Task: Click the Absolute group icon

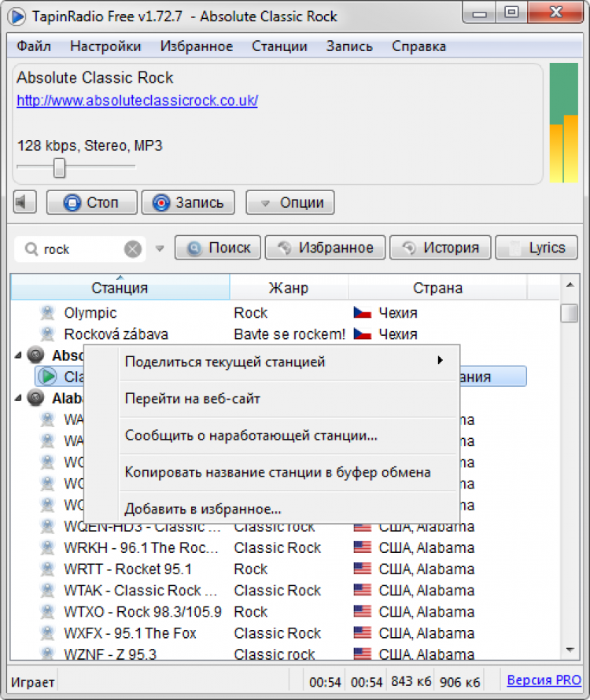Action: pyautogui.click(x=35, y=355)
